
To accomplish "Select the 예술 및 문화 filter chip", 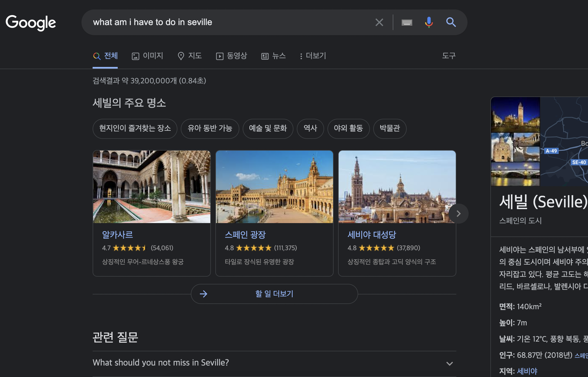I will pyautogui.click(x=268, y=129).
